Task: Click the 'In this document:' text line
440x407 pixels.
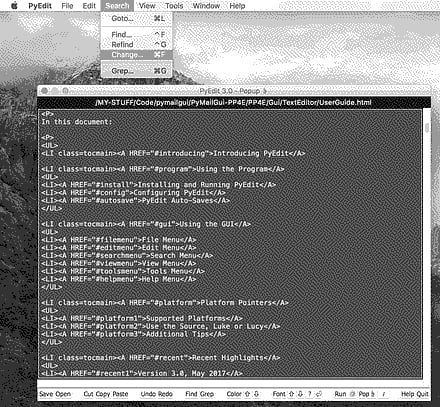Action: (x=77, y=122)
